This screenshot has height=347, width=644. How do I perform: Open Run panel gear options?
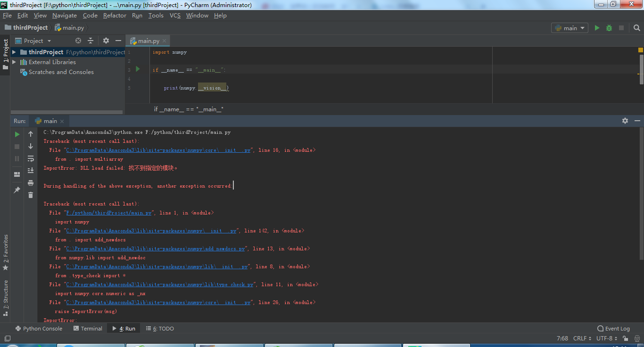point(625,121)
